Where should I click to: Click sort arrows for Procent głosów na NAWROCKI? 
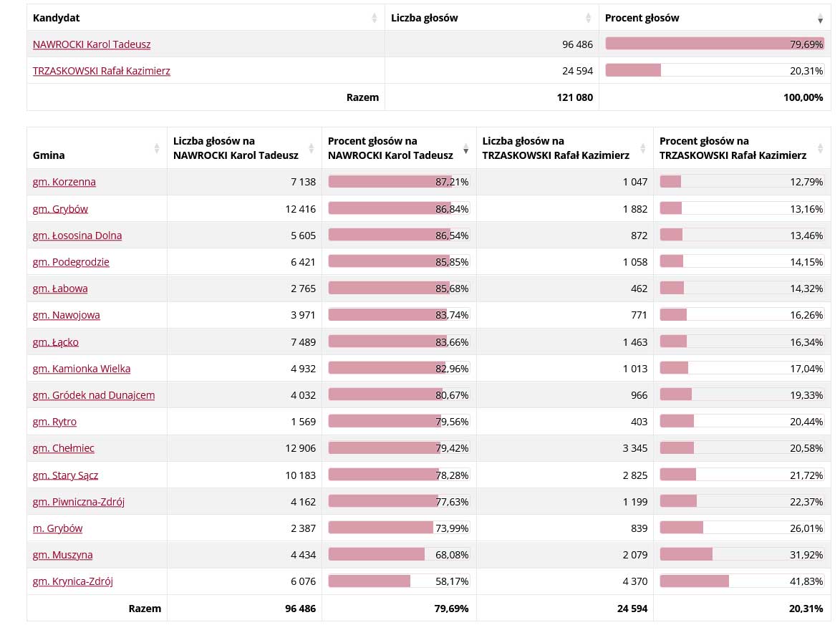[x=466, y=148]
